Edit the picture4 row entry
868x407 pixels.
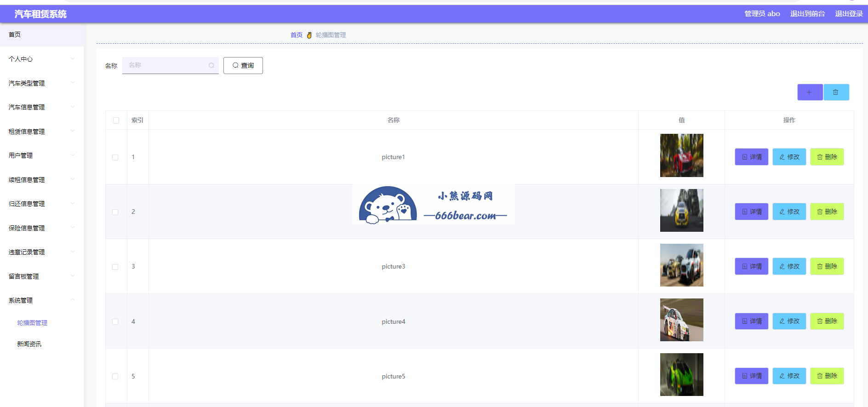tap(789, 321)
